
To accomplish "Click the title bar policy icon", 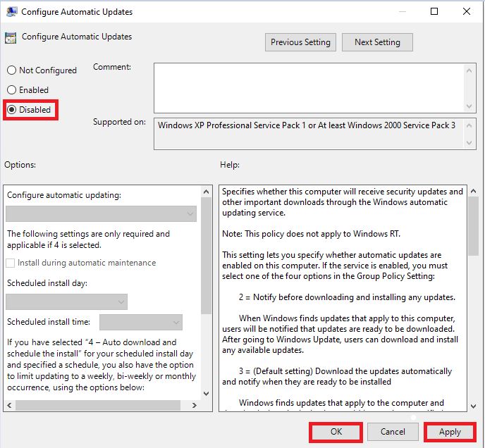I will [x=12, y=12].
